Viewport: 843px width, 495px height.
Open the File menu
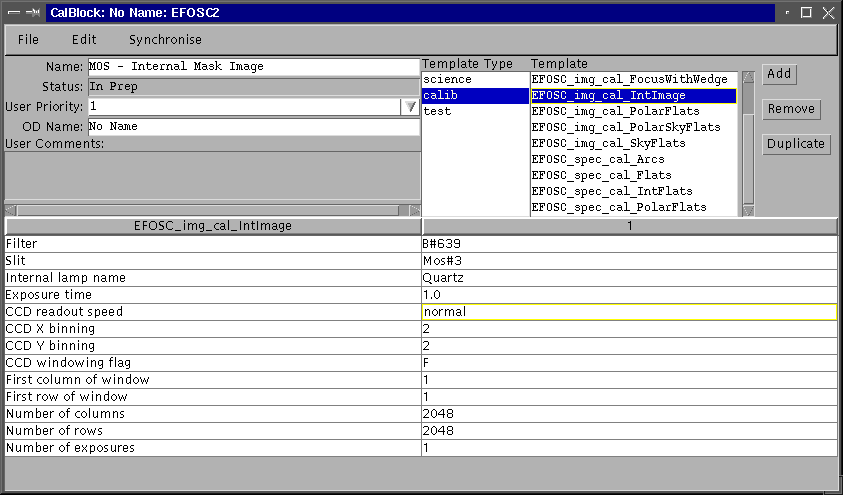(28, 40)
